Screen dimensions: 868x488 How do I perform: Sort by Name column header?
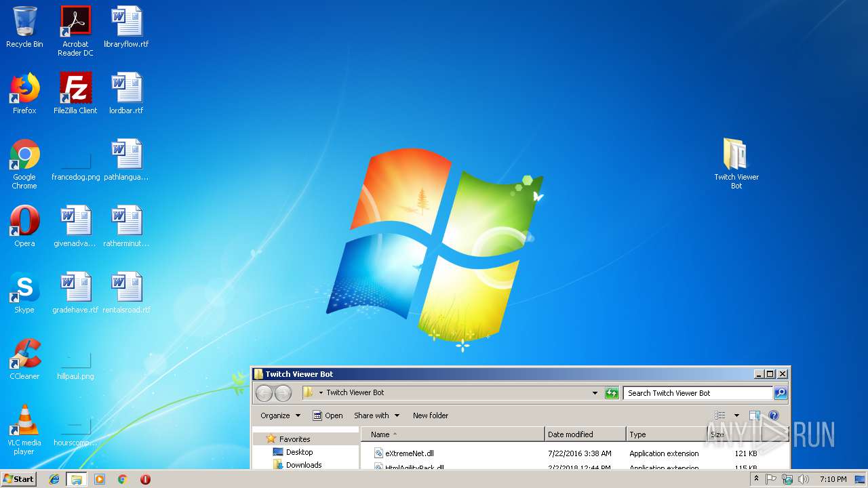453,434
